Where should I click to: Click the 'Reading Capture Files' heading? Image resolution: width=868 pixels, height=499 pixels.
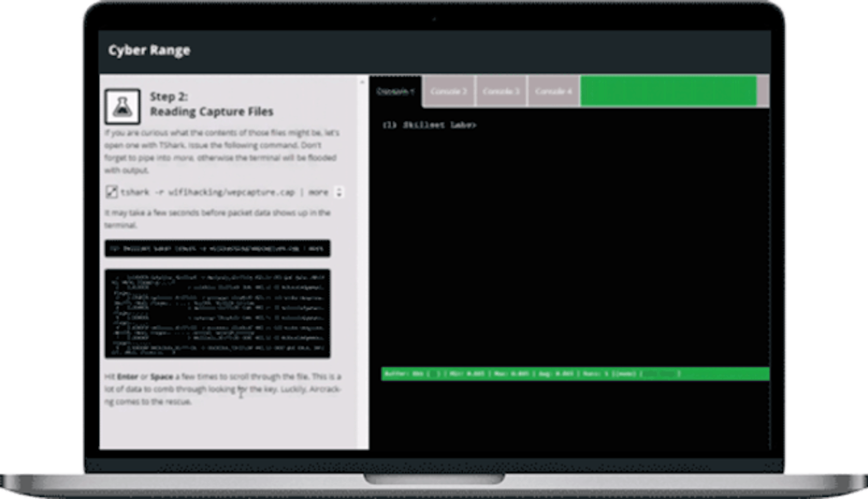[x=212, y=112]
